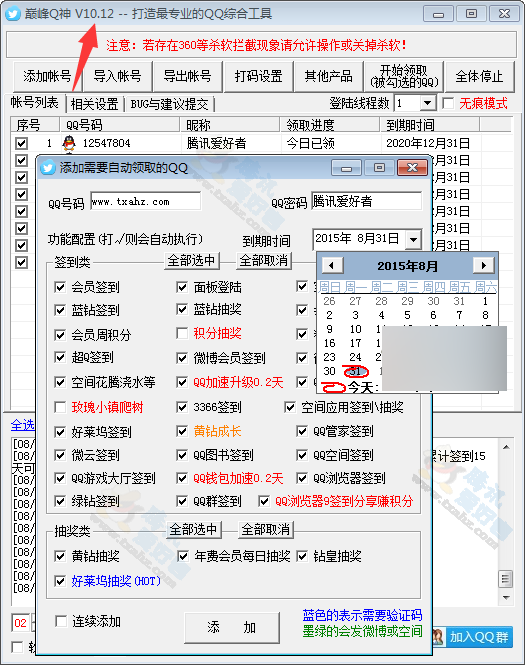Maximize the add-QQ dialog
The height and width of the screenshot is (665, 525).
pos(379,168)
